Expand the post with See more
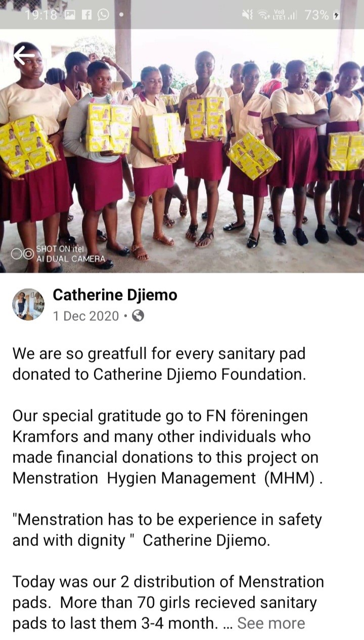The height and width of the screenshot is (640, 364). coord(271,623)
